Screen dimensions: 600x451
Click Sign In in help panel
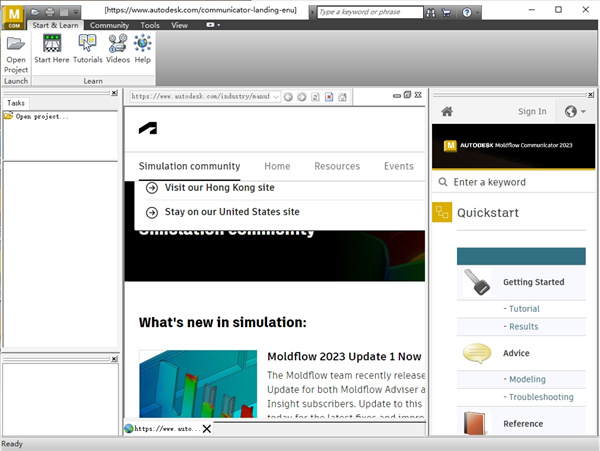coord(532,112)
